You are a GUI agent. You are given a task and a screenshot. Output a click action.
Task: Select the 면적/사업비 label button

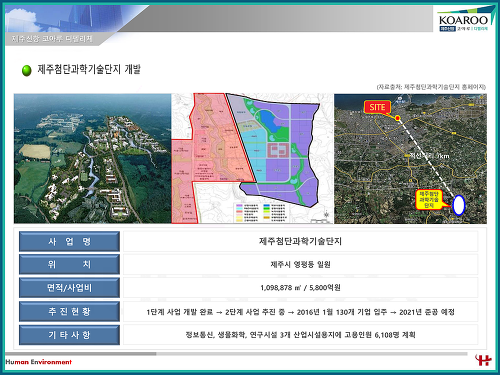pos(69,288)
